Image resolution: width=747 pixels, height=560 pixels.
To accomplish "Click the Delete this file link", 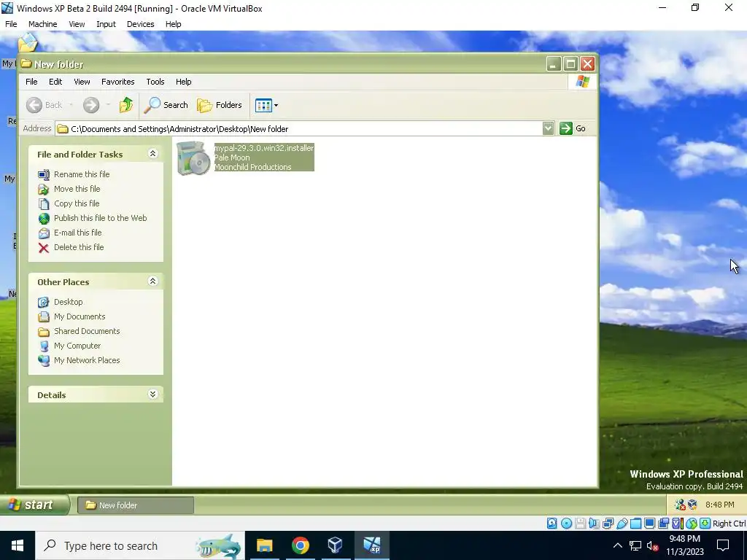I will tap(79, 247).
